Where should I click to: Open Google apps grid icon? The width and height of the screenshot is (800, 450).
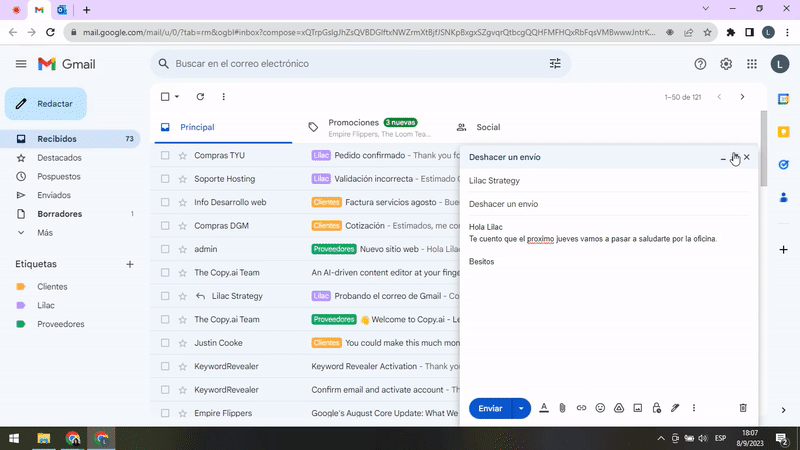[752, 64]
